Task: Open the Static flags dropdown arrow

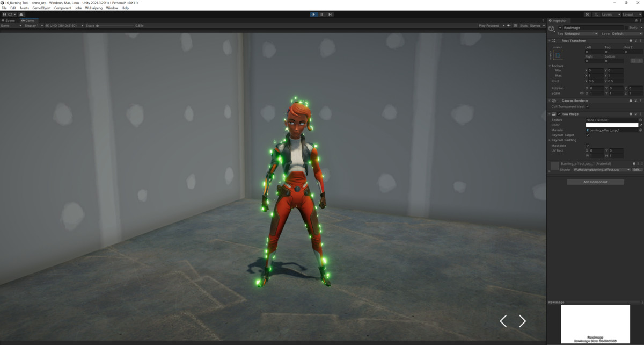Action: coord(640,27)
